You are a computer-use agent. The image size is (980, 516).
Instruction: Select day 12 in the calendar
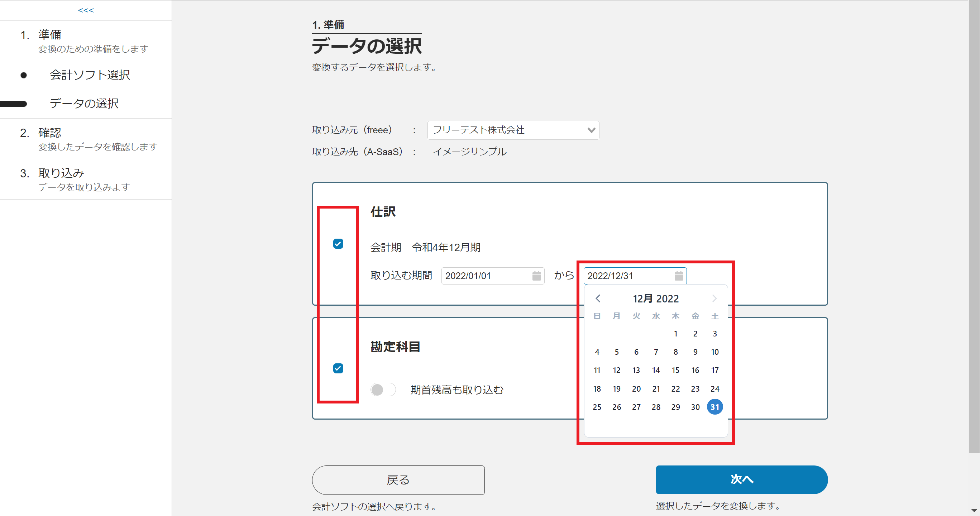click(617, 370)
